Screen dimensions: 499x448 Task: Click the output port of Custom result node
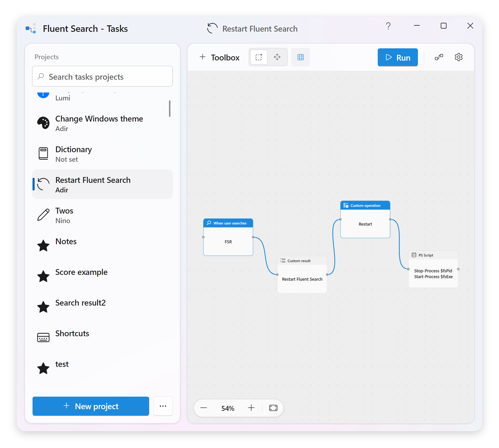[x=327, y=275]
